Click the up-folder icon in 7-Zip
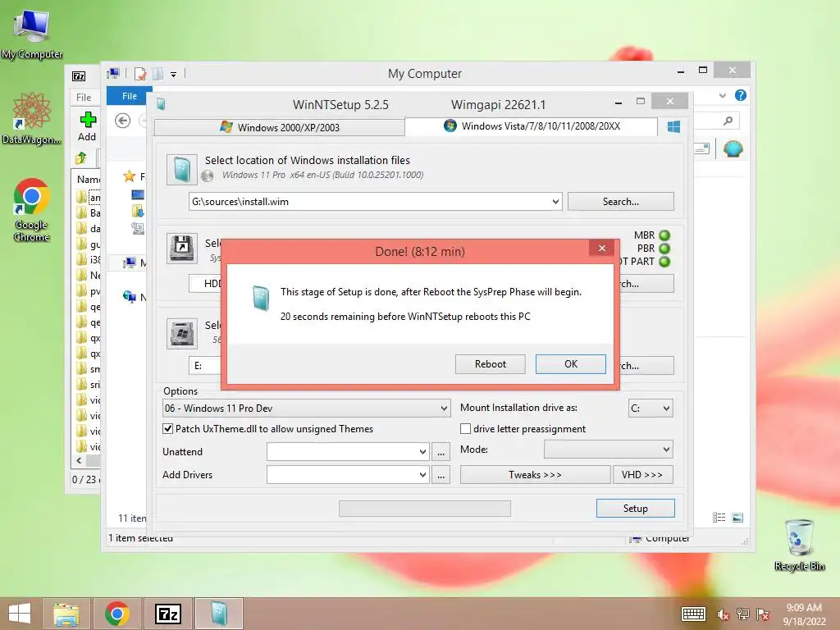Image resolution: width=840 pixels, height=630 pixels. click(x=81, y=158)
